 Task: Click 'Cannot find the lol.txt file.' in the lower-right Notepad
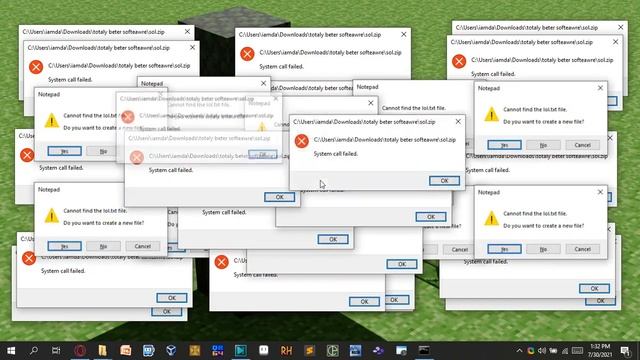(535, 213)
